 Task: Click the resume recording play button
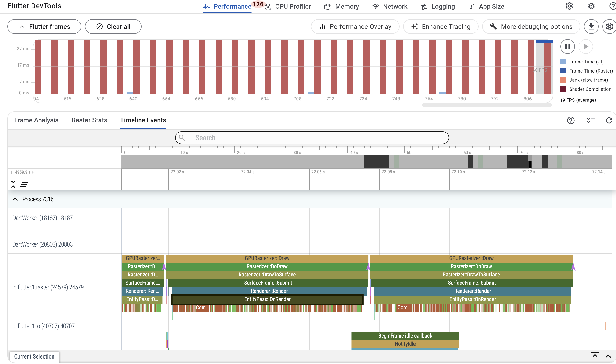click(x=586, y=46)
